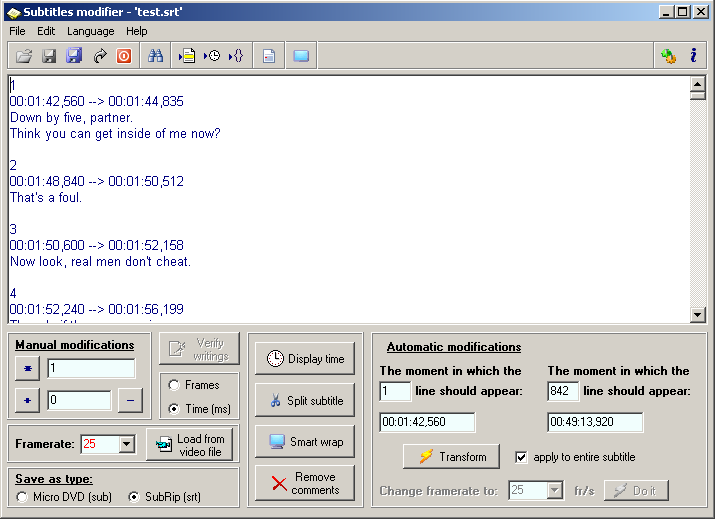
Task: Click the red power toolbar icon
Action: click(x=124, y=56)
